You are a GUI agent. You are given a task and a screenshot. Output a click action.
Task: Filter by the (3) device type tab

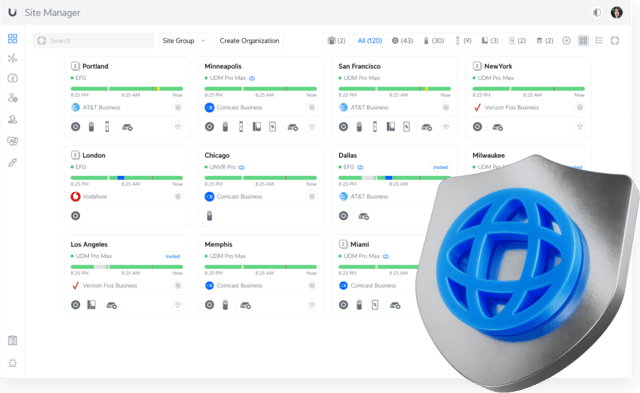point(490,40)
